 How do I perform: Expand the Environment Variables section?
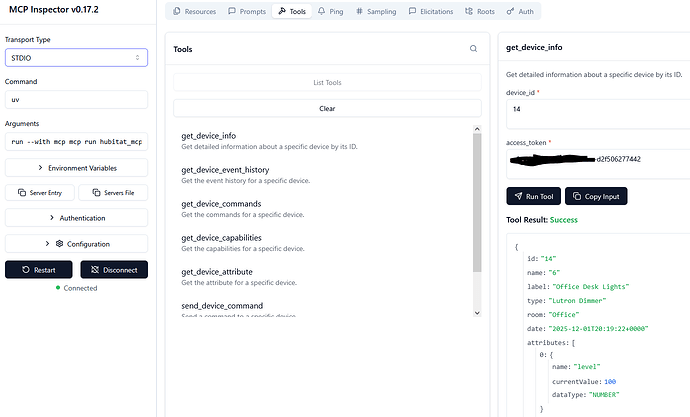[76, 167]
